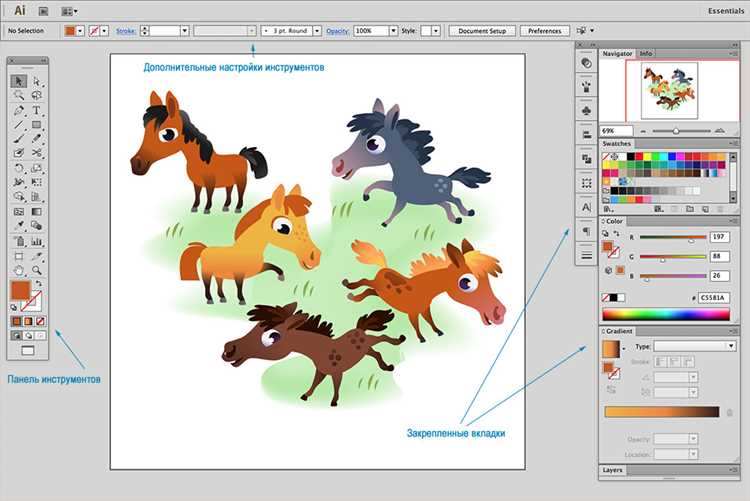Screen dimensions: 750x501
Task: Open the control bar stroke color dropdown
Action: 104,31
